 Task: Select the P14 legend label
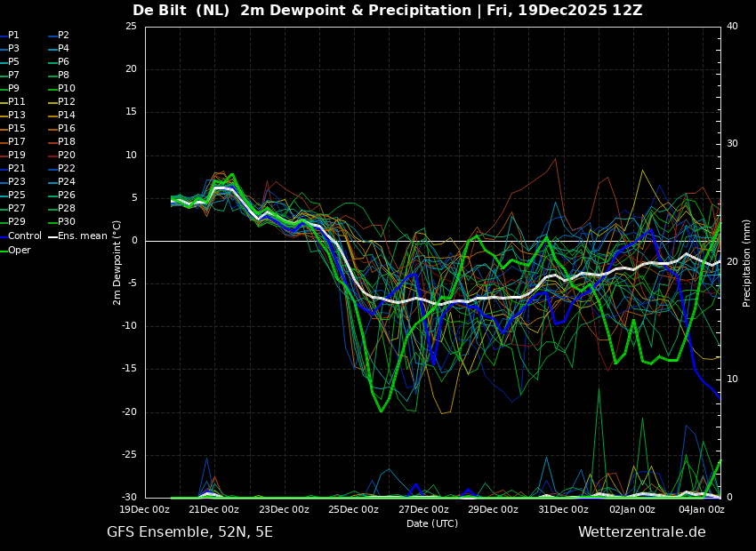tap(67, 116)
